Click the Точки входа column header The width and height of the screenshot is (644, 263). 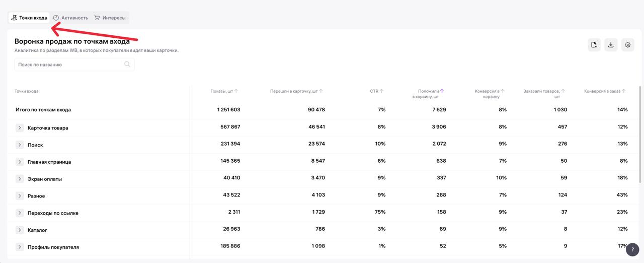point(27,91)
